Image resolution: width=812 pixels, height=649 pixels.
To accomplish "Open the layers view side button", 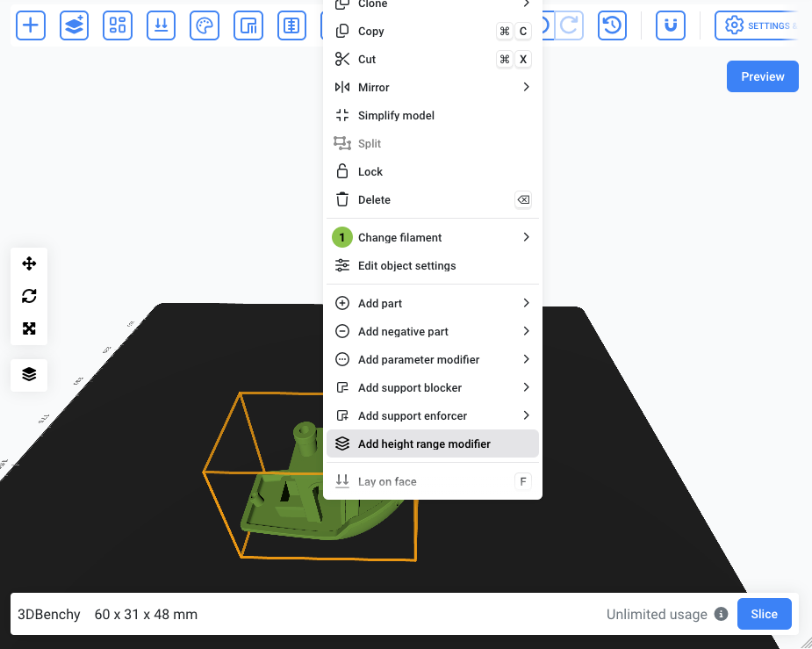I will pos(29,374).
